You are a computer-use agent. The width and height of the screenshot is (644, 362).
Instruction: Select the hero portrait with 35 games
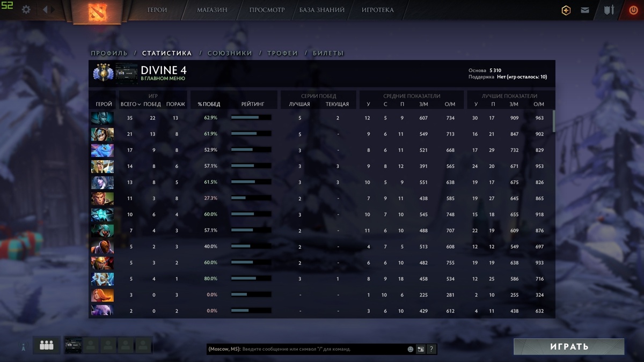pyautogui.click(x=102, y=118)
